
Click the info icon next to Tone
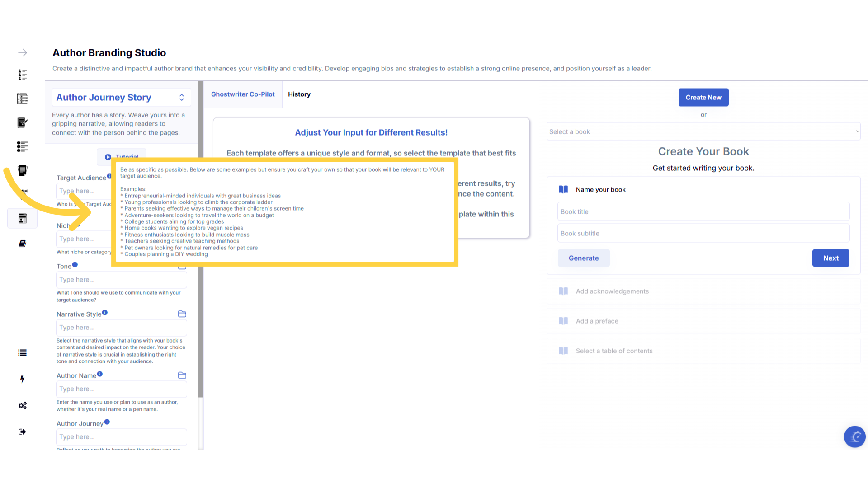click(75, 265)
